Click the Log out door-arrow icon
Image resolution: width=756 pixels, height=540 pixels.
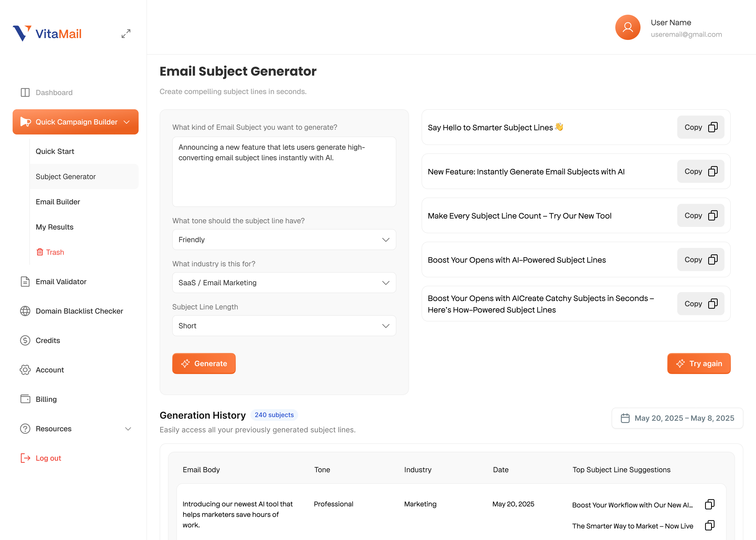pyautogui.click(x=25, y=458)
